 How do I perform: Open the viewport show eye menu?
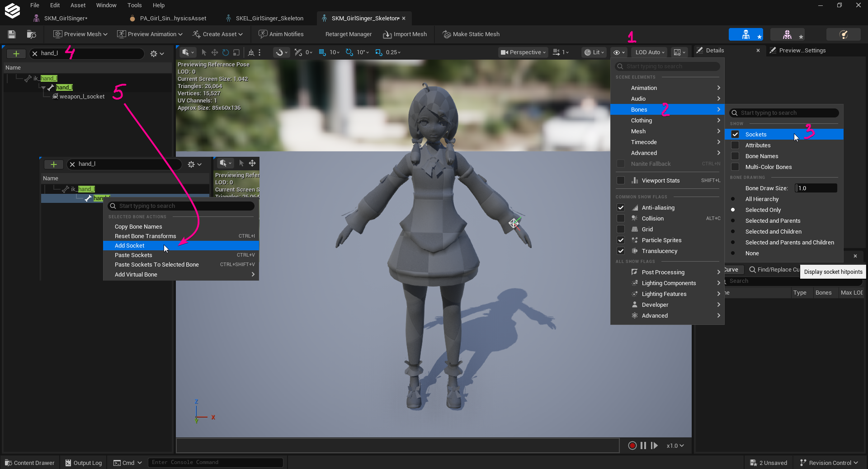(x=618, y=52)
